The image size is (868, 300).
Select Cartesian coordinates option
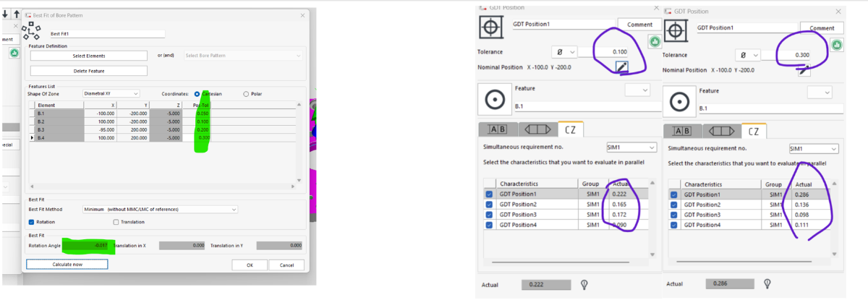click(197, 93)
